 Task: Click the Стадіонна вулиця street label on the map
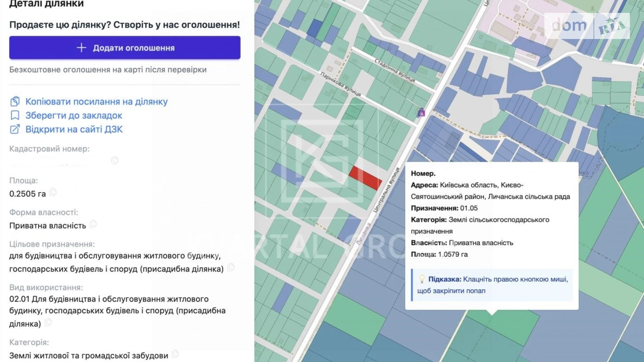coord(395,71)
